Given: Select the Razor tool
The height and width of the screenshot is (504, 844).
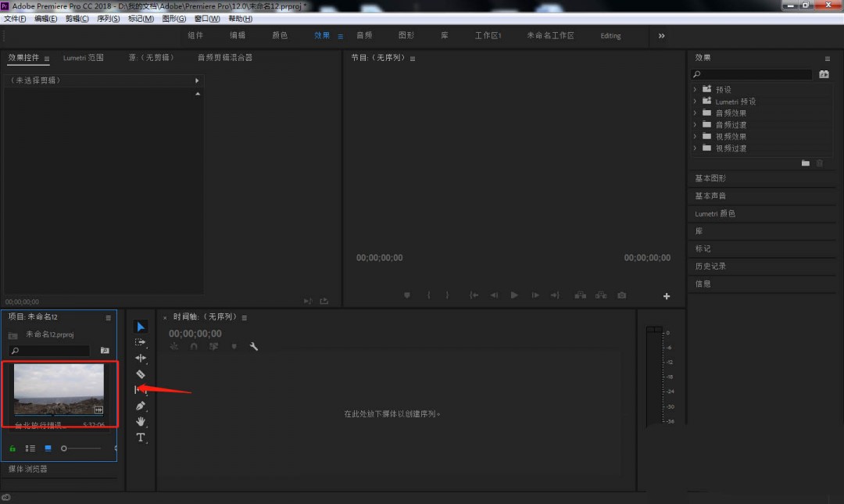Looking at the screenshot, I should point(141,374).
